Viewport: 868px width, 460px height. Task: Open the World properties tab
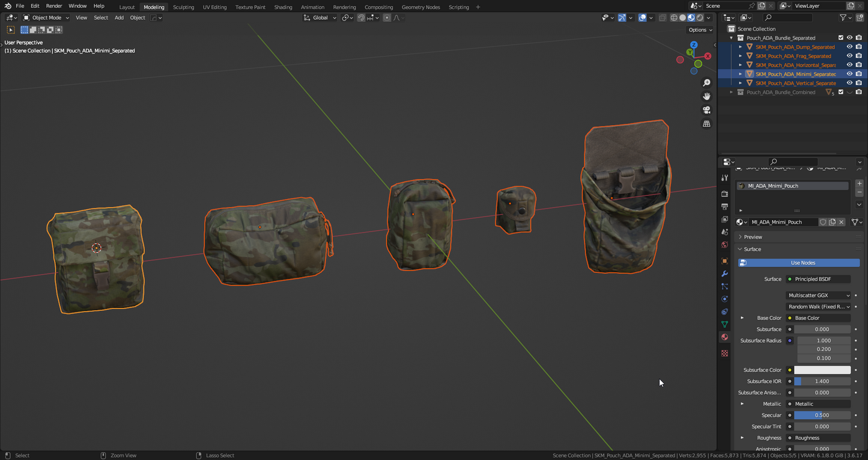[x=724, y=245]
